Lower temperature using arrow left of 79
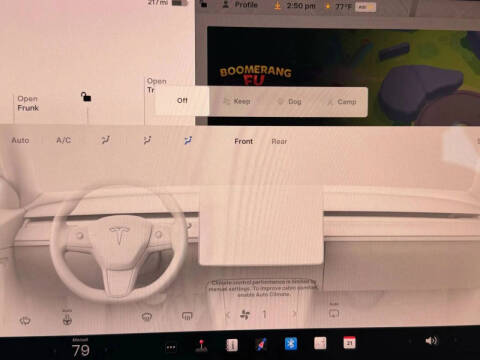The height and width of the screenshot is (360, 480). pyautogui.click(x=55, y=351)
